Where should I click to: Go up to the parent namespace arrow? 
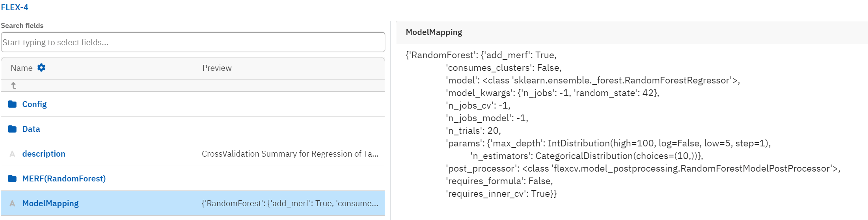point(14,85)
